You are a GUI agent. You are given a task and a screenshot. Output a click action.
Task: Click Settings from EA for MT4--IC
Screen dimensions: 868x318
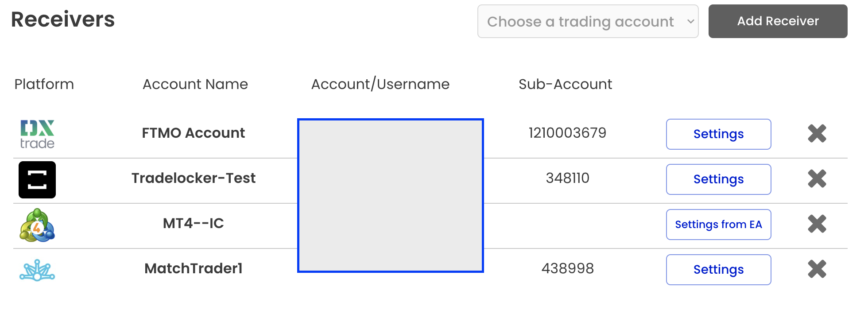click(718, 225)
